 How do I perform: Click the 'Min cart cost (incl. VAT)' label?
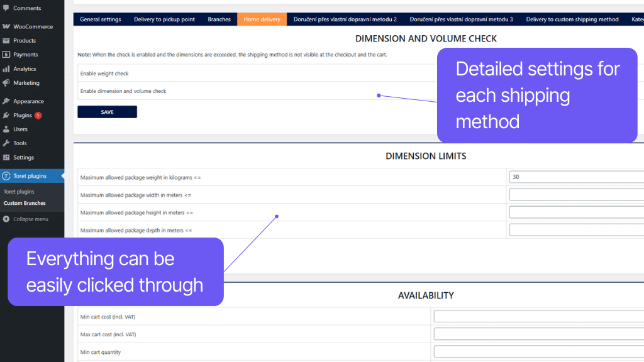108,317
